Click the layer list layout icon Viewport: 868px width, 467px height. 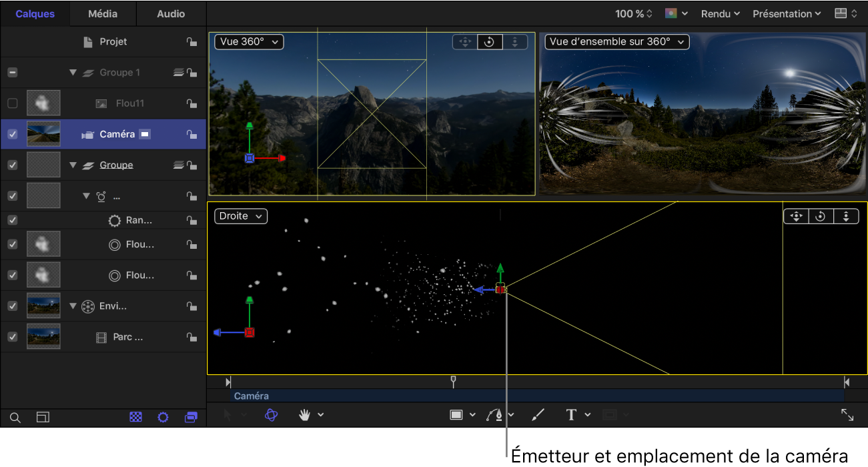(x=43, y=418)
